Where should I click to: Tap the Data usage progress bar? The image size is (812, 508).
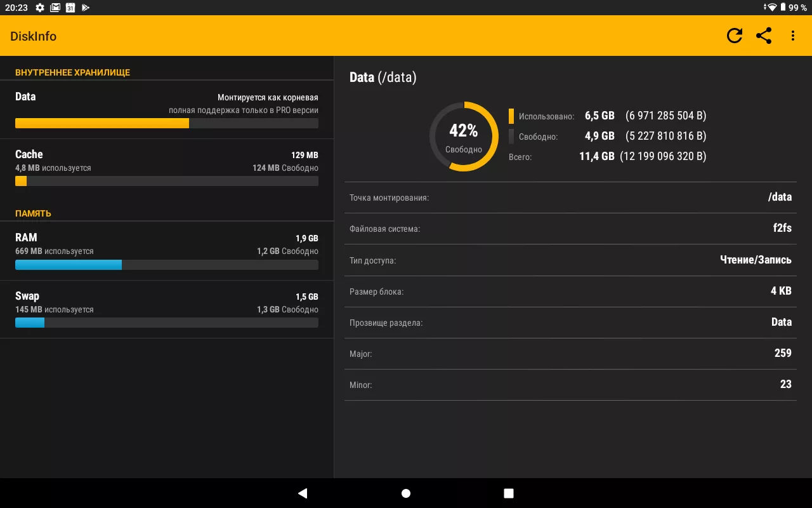[167, 123]
